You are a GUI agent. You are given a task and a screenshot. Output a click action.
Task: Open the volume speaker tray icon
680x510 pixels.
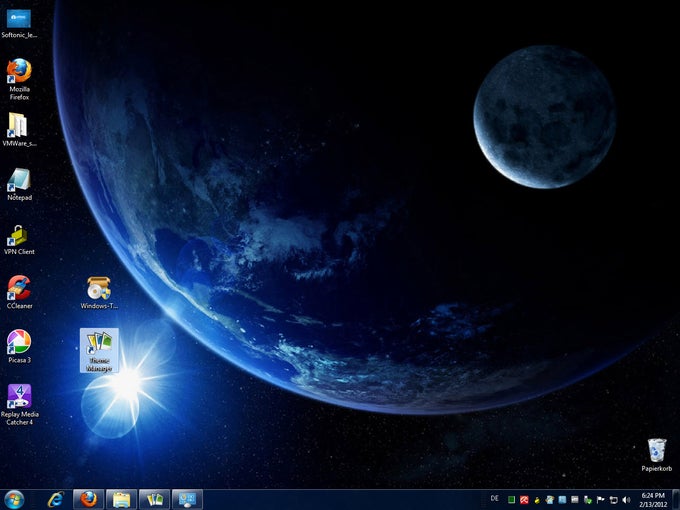[626, 500]
